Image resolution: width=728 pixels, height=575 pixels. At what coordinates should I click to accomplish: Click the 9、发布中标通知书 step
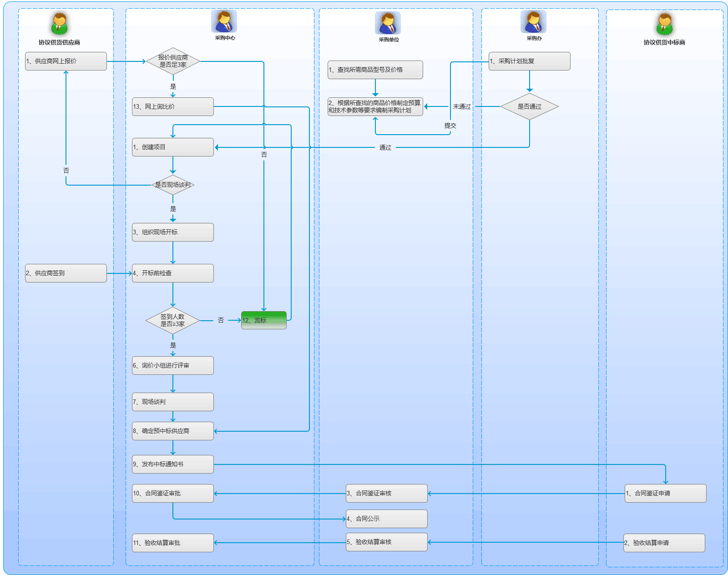tap(173, 464)
